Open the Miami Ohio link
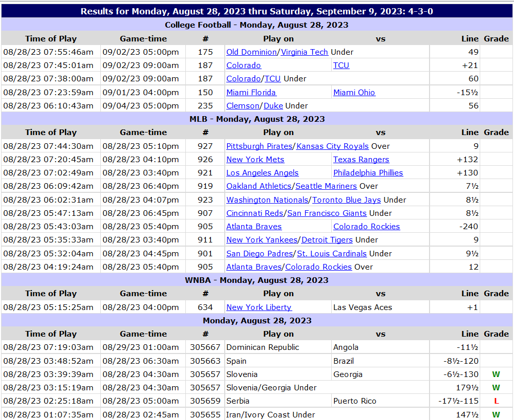Screen dimensions: 514x420 (354, 93)
